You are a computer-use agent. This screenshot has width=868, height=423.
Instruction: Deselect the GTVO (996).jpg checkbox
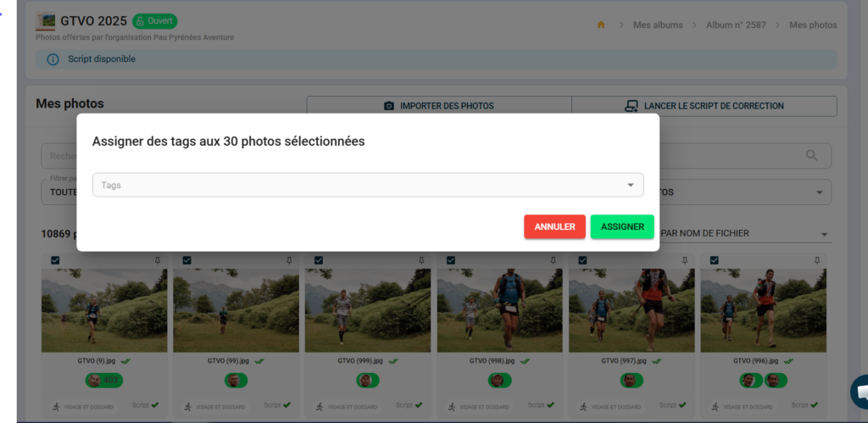[715, 260]
